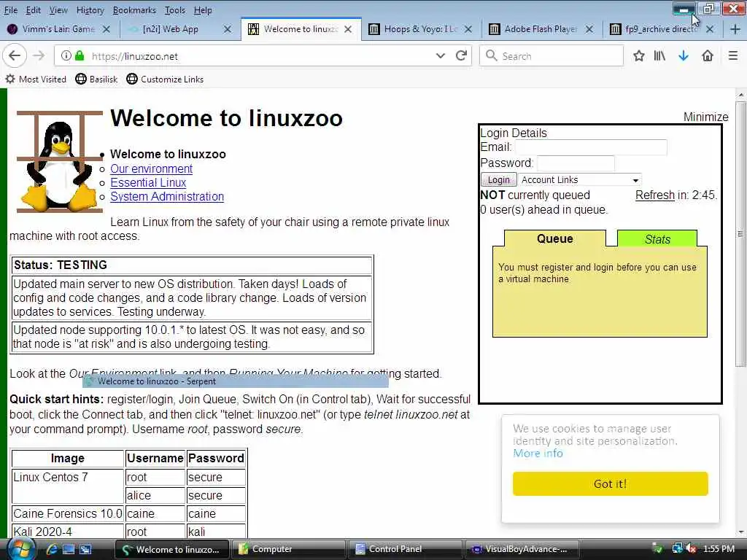Close the Adobe Flash Player tab
Screen dimensions: 747x560
tap(589, 29)
